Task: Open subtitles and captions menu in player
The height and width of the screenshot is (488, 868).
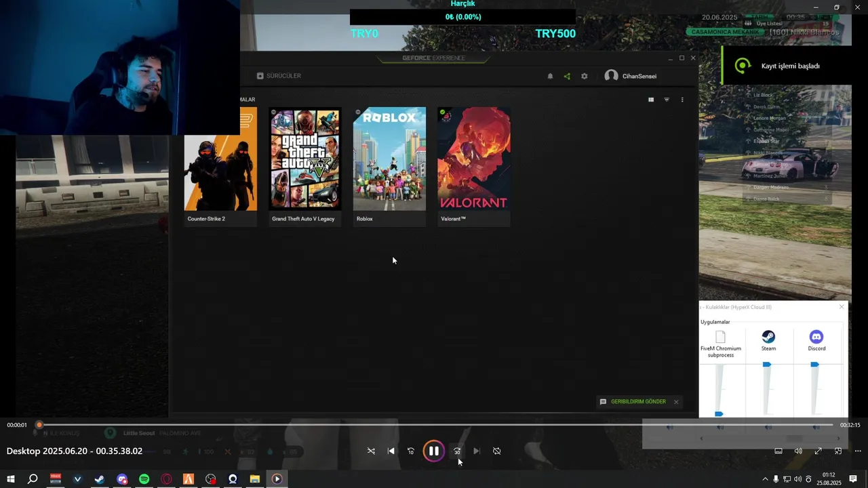Action: click(x=778, y=451)
